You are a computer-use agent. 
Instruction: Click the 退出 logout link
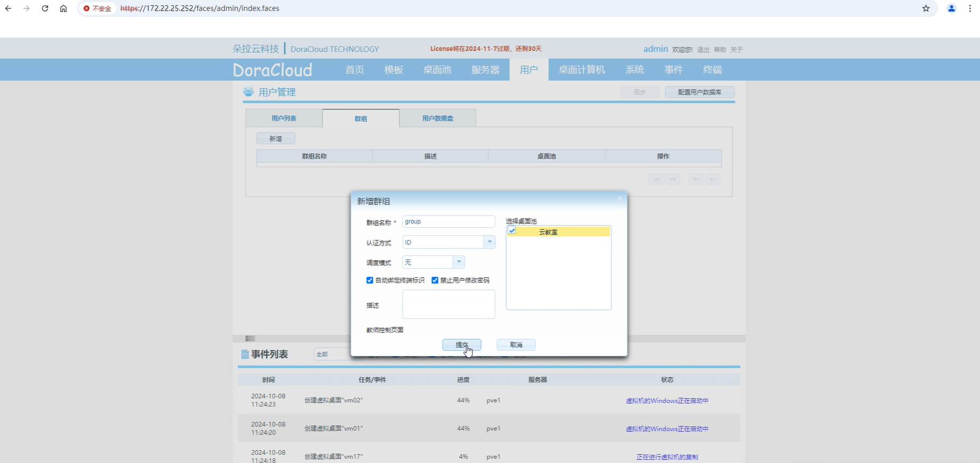tap(703, 49)
